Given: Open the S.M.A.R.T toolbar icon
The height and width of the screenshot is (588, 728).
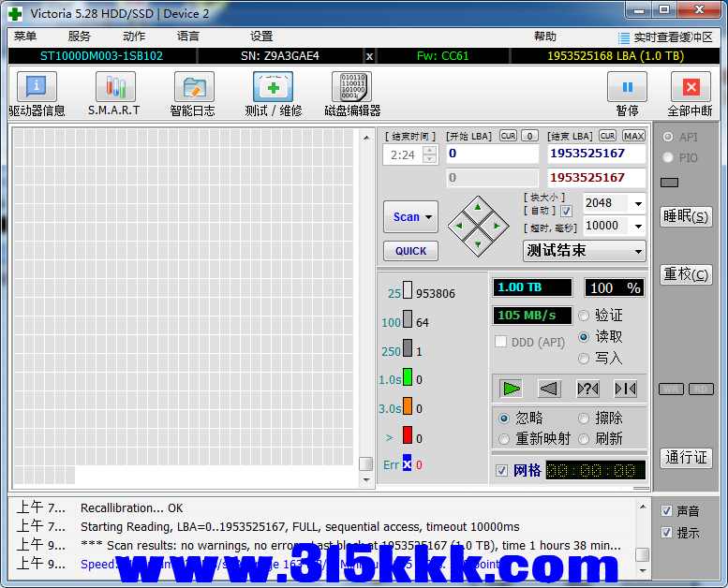Looking at the screenshot, I should [x=114, y=88].
